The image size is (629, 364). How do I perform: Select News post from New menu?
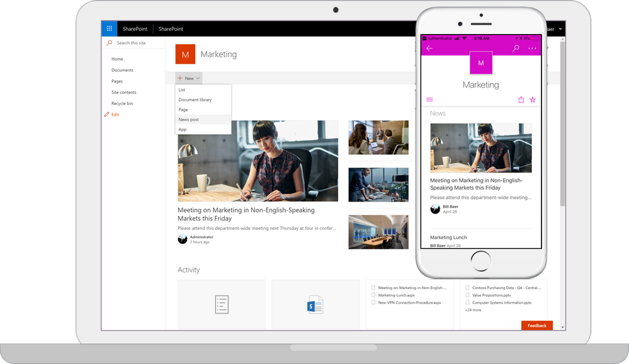(188, 119)
